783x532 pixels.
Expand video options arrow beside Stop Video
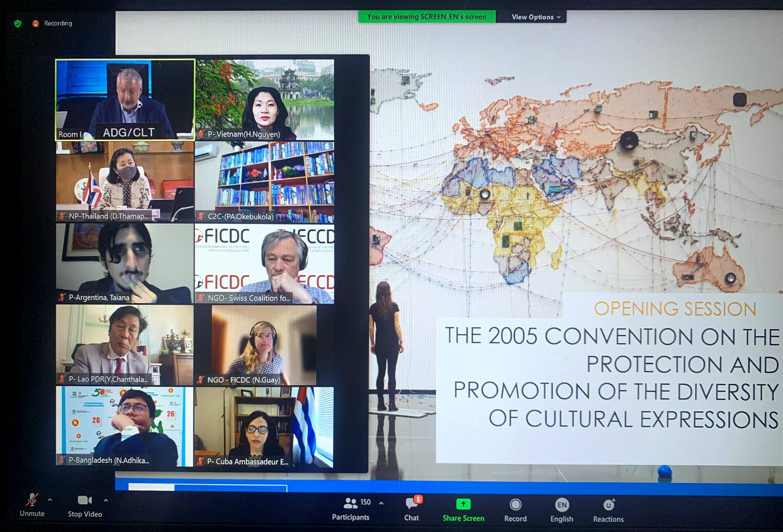[106, 500]
